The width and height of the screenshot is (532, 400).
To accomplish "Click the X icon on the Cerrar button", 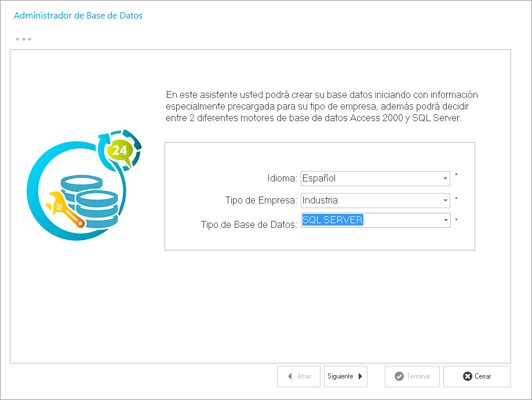I will click(x=468, y=376).
